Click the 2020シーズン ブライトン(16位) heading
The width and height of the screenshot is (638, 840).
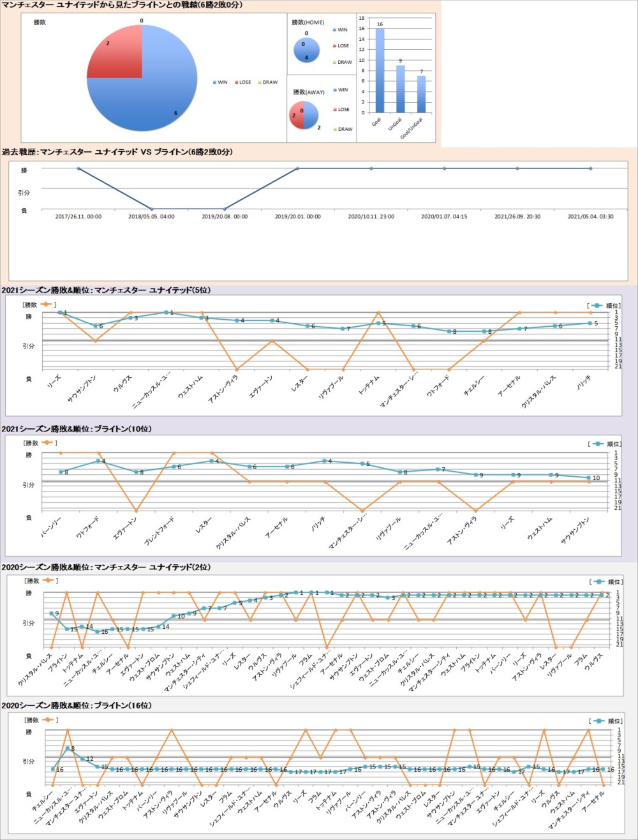[77, 705]
